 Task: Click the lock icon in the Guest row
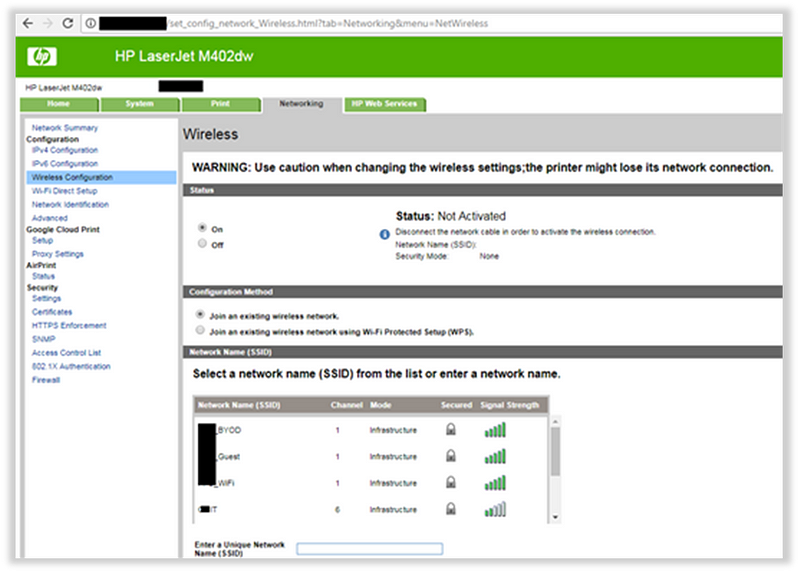pyautogui.click(x=451, y=456)
